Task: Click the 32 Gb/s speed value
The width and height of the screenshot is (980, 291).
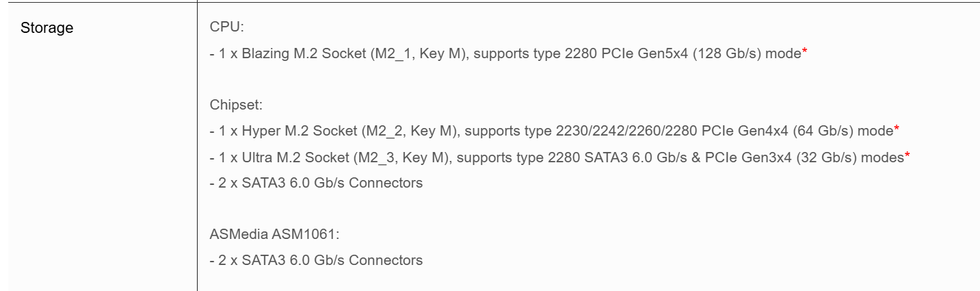Action: click(x=829, y=158)
